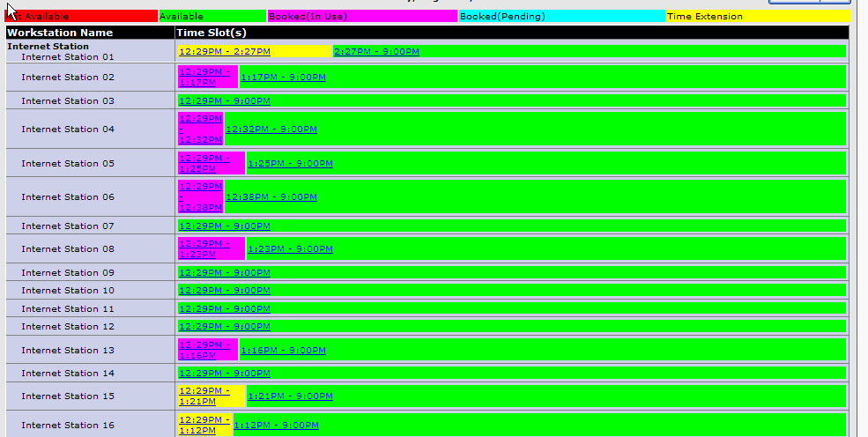Viewport: 868px width, 437px height.
Task: Select the 1:12PM - 9:00PM slot on Station 16
Action: [276, 426]
